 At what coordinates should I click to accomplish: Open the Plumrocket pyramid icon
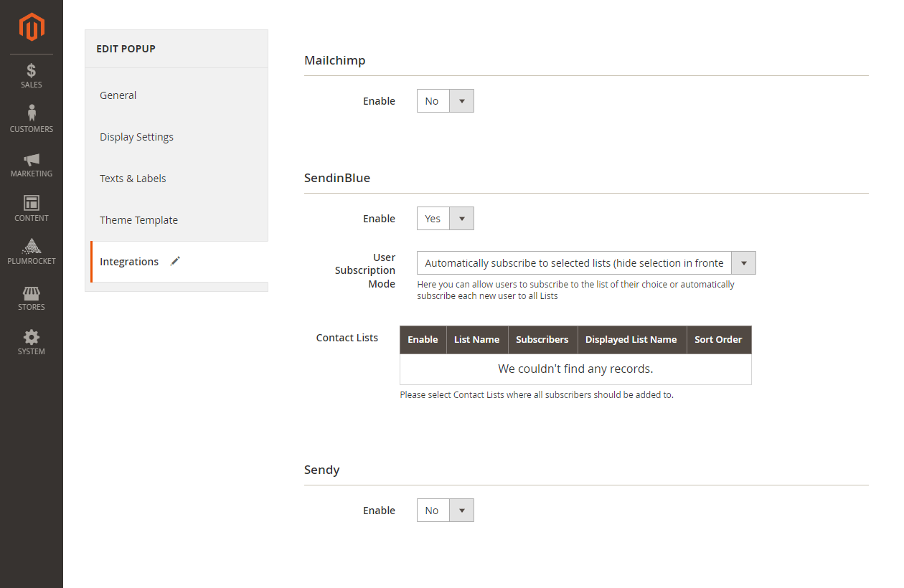tap(32, 247)
